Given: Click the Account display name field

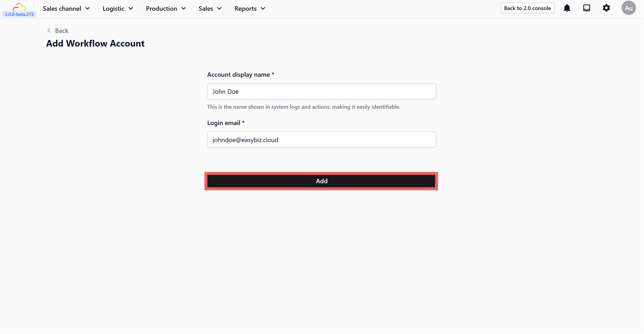Looking at the screenshot, I should click(x=321, y=91).
